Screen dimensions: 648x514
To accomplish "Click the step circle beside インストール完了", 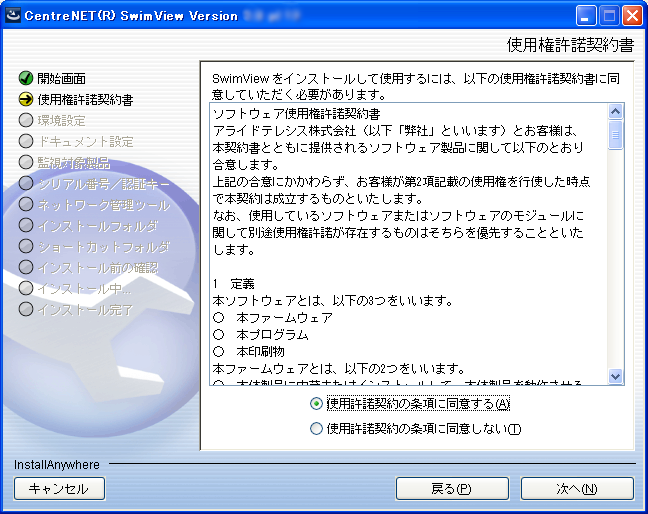I will point(26,309).
